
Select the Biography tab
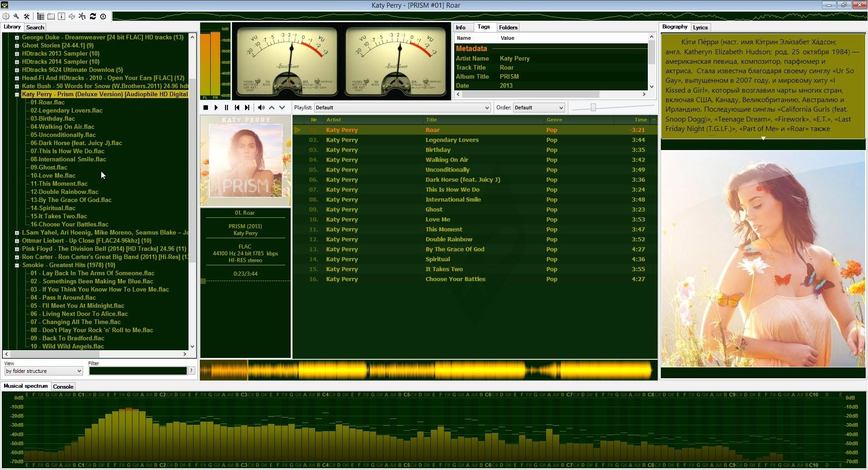pos(675,27)
